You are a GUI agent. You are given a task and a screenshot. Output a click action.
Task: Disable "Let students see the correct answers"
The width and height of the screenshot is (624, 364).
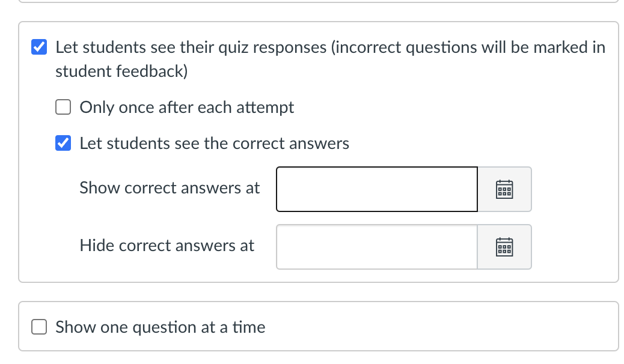[63, 143]
